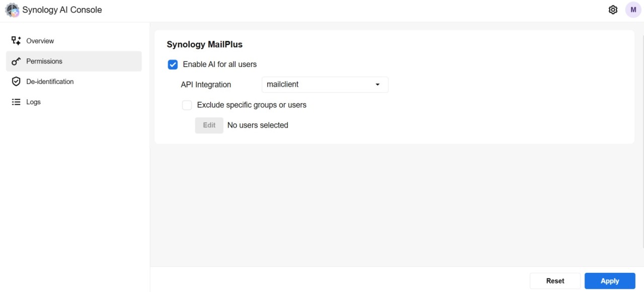Click Edit next to No users selected
Image resolution: width=644 pixels, height=292 pixels.
point(209,125)
